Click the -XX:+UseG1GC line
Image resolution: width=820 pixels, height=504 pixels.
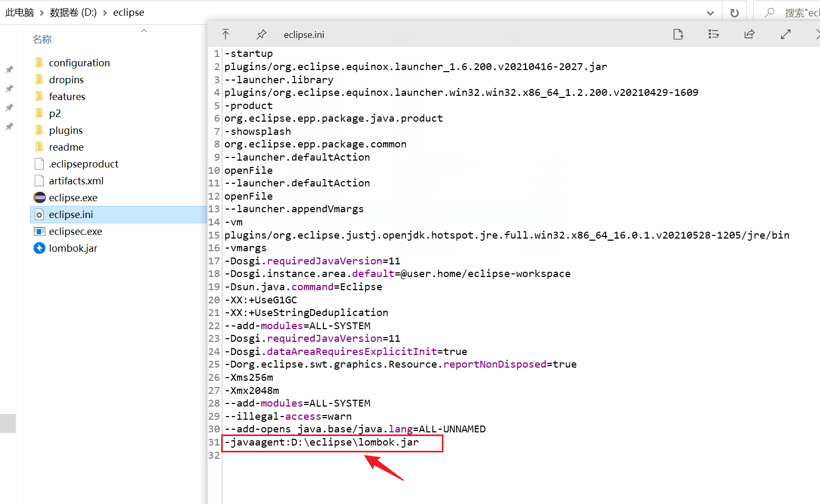[x=261, y=300]
